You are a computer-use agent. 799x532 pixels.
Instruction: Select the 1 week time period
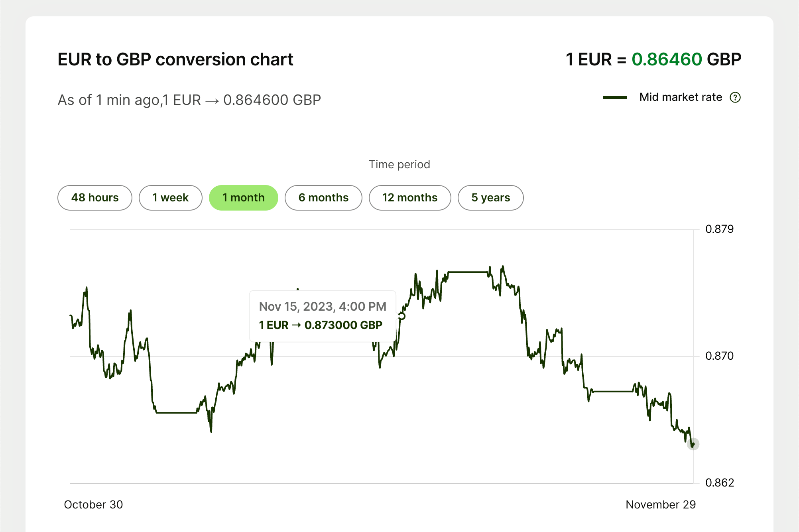(170, 197)
